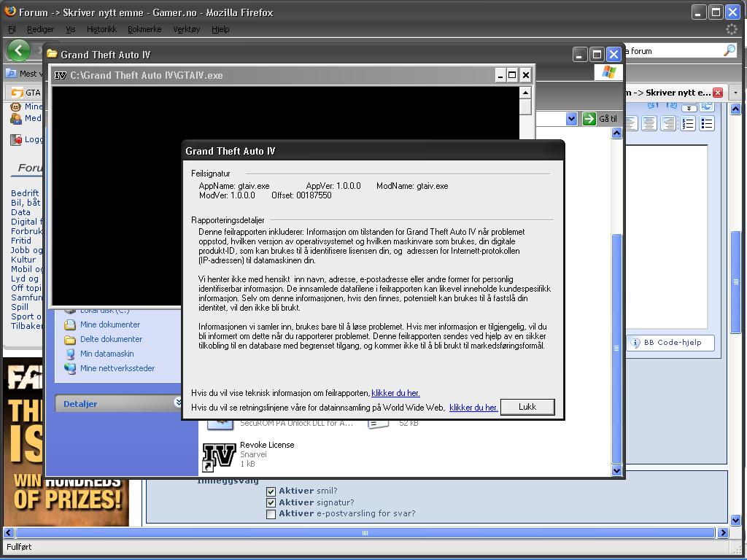Click the Firefox logo in title bar

10,12
